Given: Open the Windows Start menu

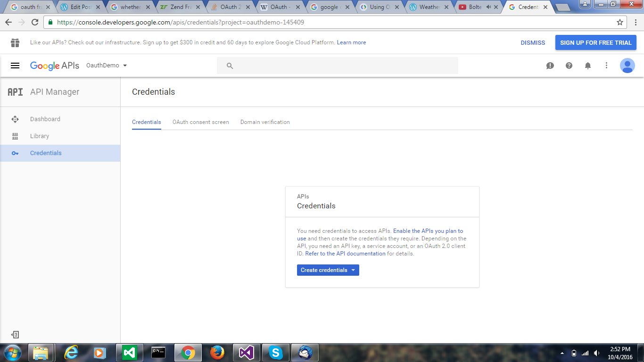Looking at the screenshot, I should point(12,353).
